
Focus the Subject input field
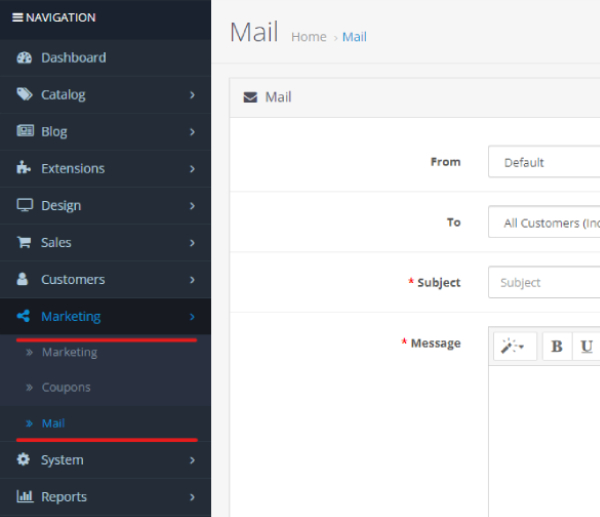coord(544,282)
